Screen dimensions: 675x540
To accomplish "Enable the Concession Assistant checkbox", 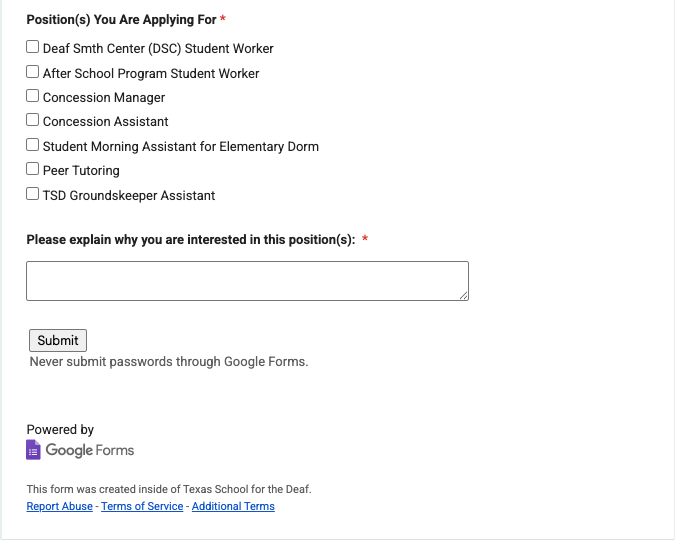I will (x=32, y=120).
